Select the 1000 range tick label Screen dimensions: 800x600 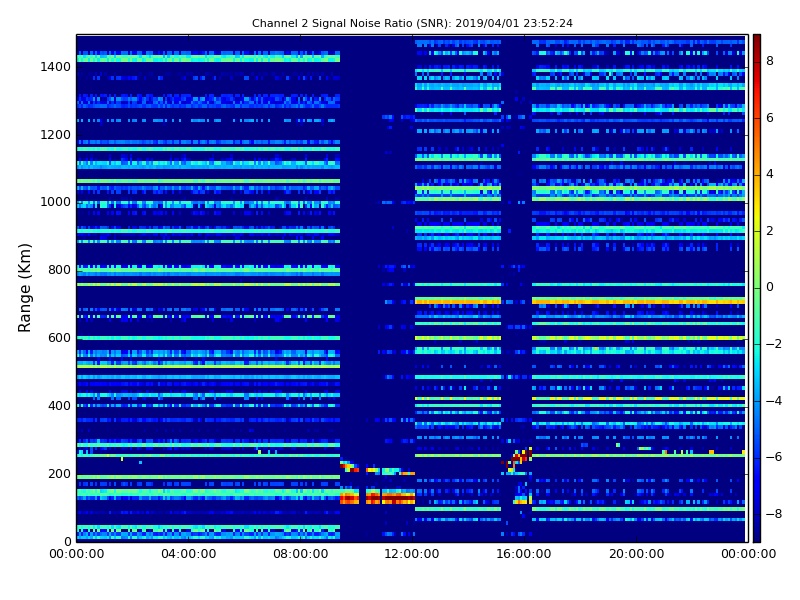[55, 202]
